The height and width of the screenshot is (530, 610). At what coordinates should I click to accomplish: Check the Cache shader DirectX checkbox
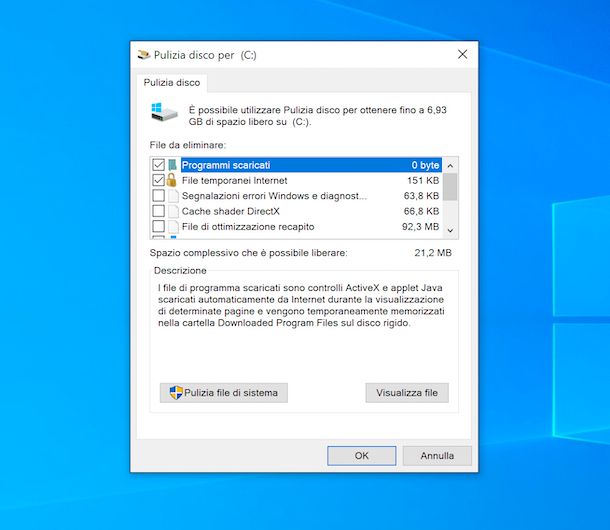[x=158, y=211]
